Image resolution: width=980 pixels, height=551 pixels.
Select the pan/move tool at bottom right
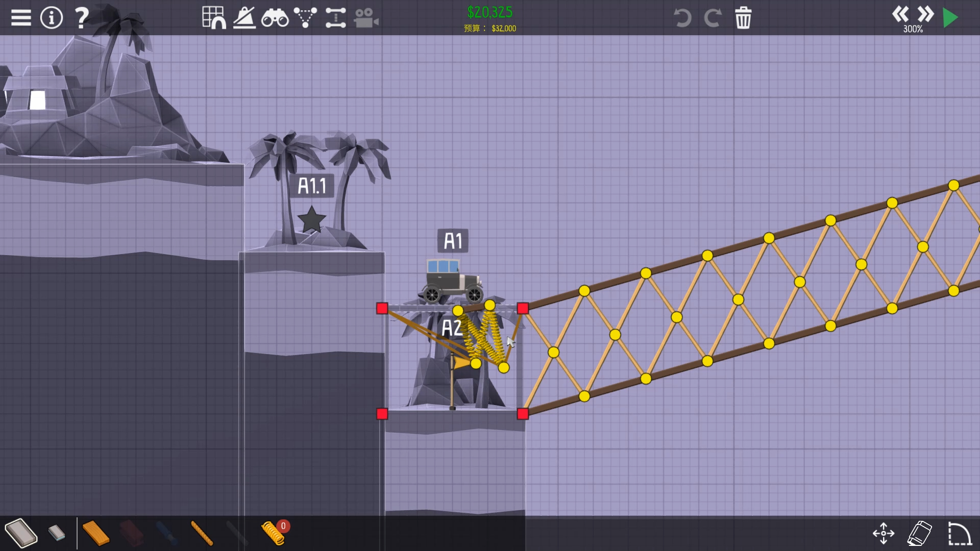tap(883, 533)
